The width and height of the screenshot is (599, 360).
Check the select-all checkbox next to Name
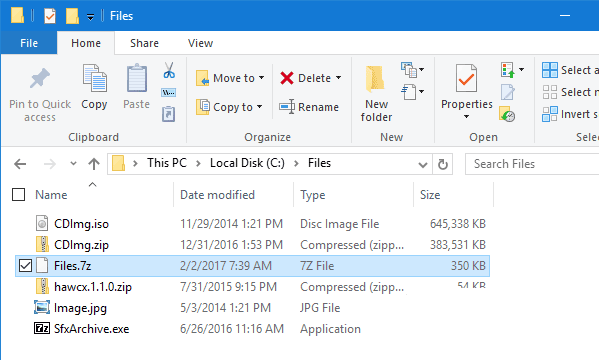click(18, 195)
